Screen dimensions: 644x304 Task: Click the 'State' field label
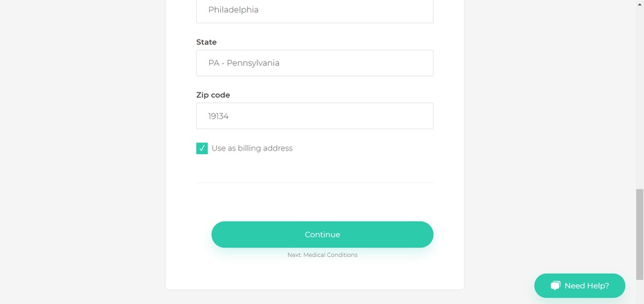(x=206, y=42)
